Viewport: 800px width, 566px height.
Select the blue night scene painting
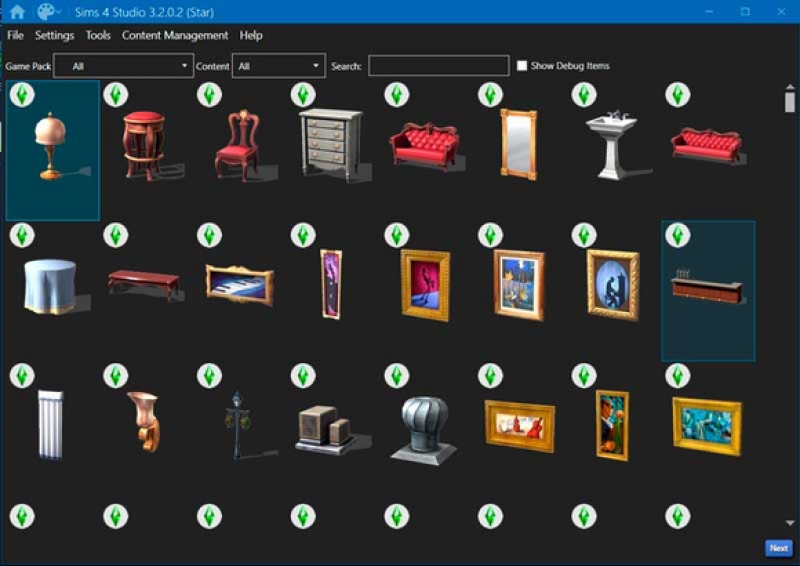[x=519, y=285]
